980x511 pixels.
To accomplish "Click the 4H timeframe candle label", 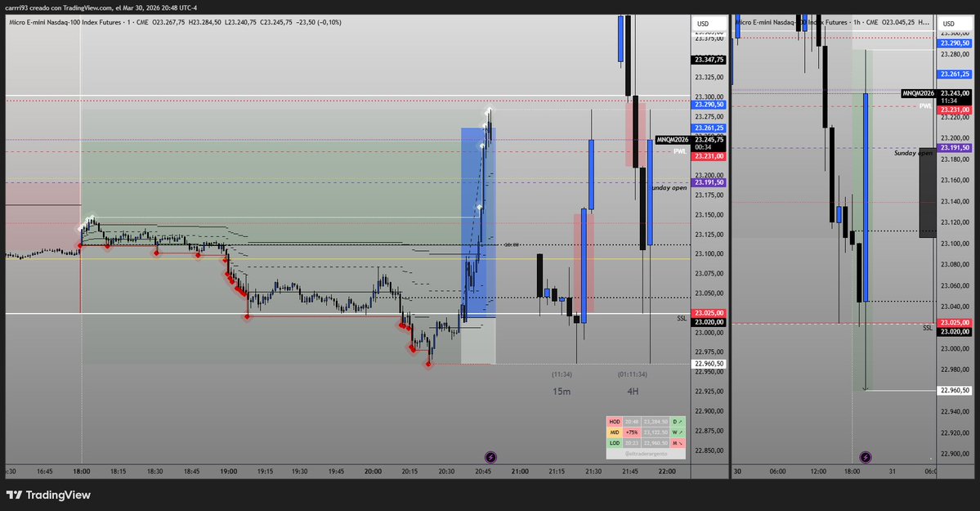I will (x=633, y=392).
